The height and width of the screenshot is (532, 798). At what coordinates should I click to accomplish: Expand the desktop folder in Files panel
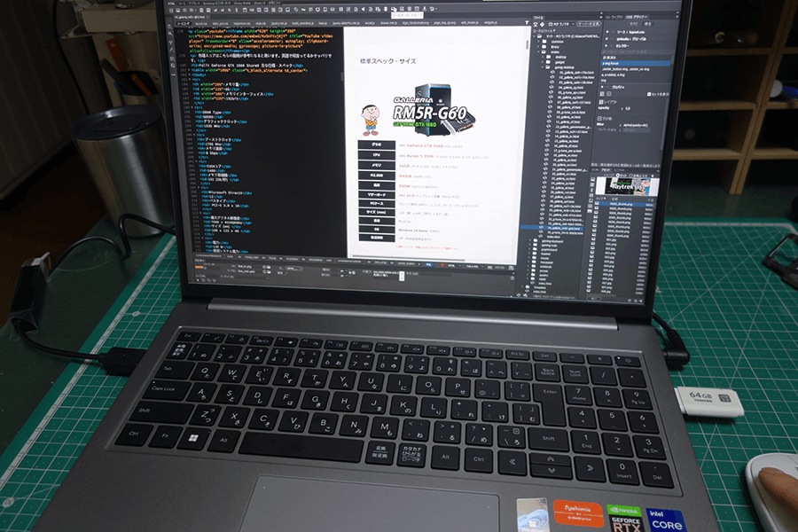click(x=543, y=57)
